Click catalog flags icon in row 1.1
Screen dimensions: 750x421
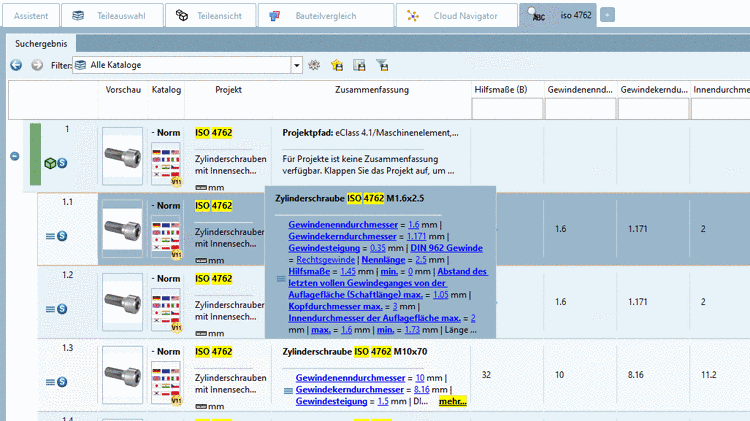pyautogui.click(x=166, y=237)
